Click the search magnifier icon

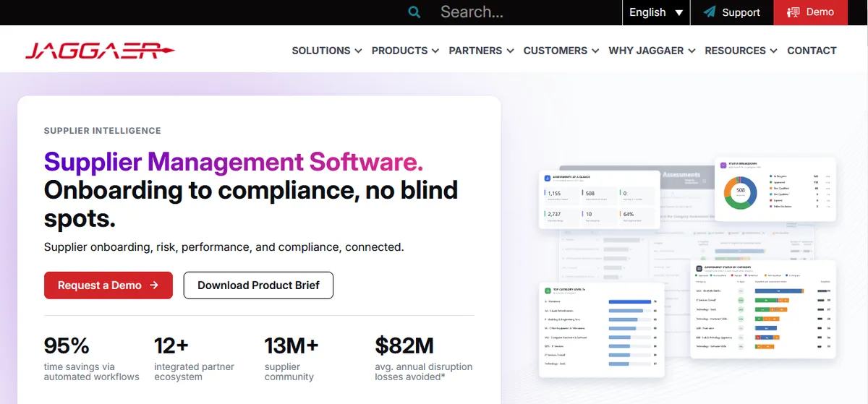(x=414, y=12)
